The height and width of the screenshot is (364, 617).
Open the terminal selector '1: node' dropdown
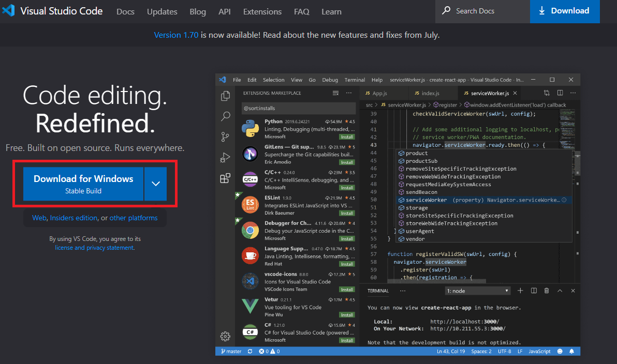click(478, 291)
